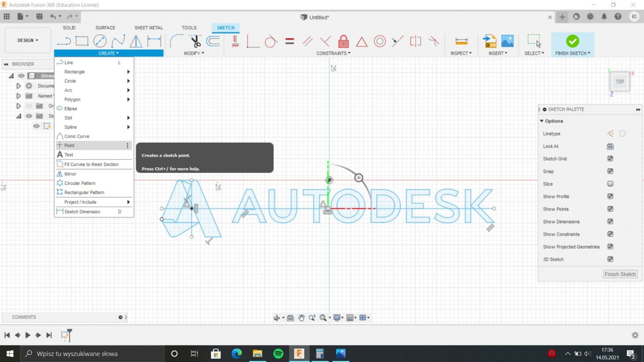Uncheck the Sketch Grid checkbox
The image size is (644, 362).
pos(610,158)
